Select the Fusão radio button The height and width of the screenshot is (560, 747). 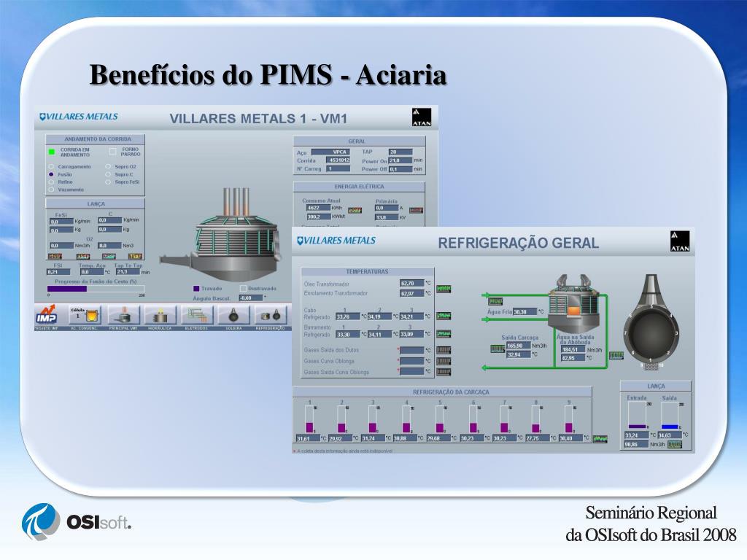[51, 174]
